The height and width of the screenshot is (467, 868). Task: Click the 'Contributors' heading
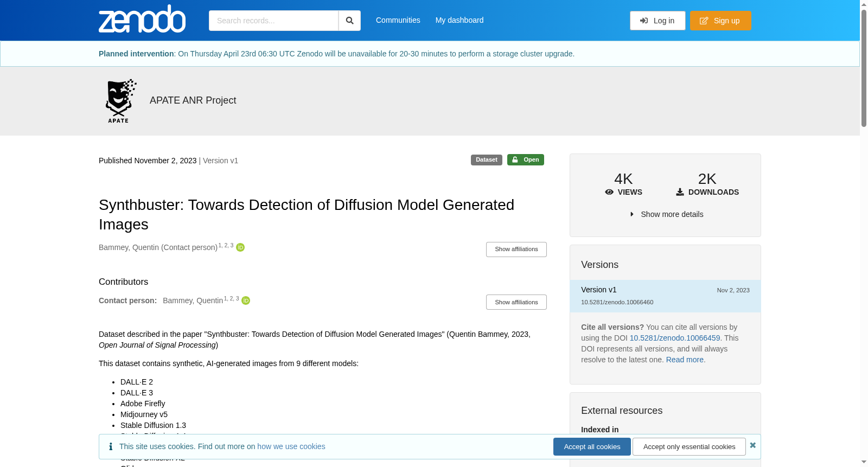(x=123, y=282)
